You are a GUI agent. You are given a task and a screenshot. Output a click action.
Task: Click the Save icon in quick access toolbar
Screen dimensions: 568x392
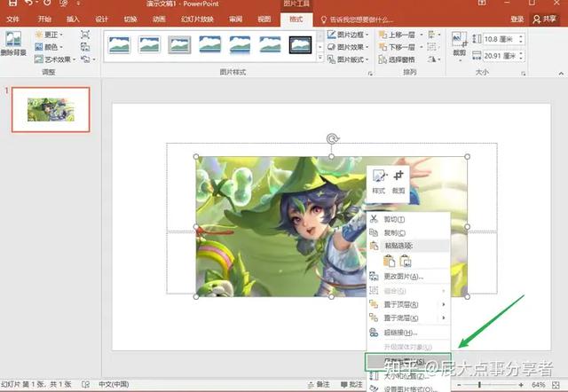(x=12, y=4)
